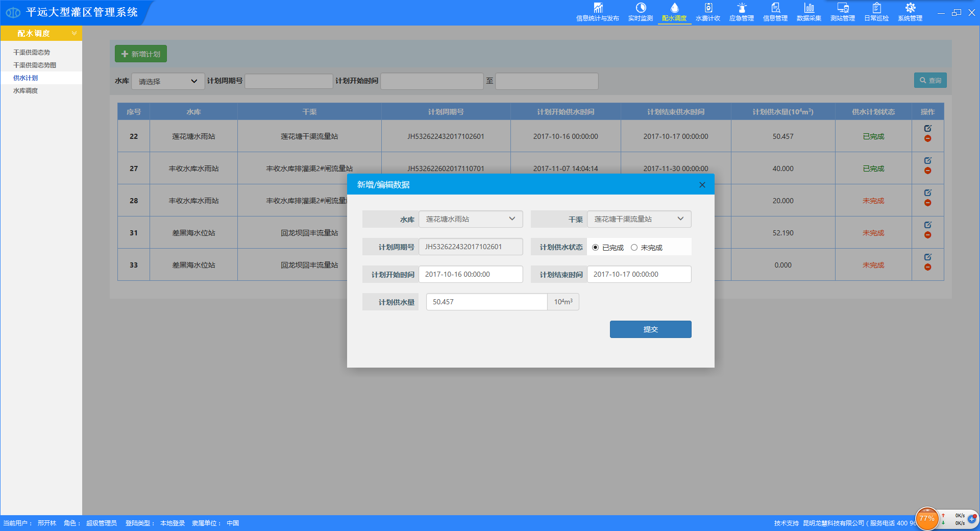This screenshot has width=980, height=531.
Task: Click delete icon for row 27
Action: click(928, 171)
